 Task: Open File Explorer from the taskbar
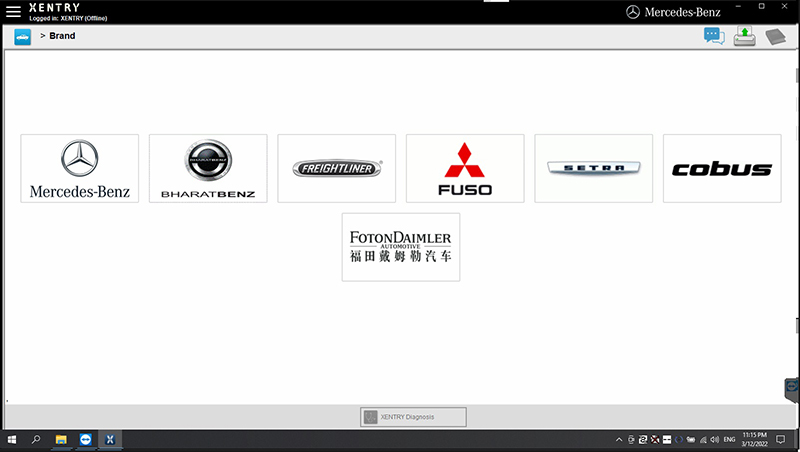61,439
